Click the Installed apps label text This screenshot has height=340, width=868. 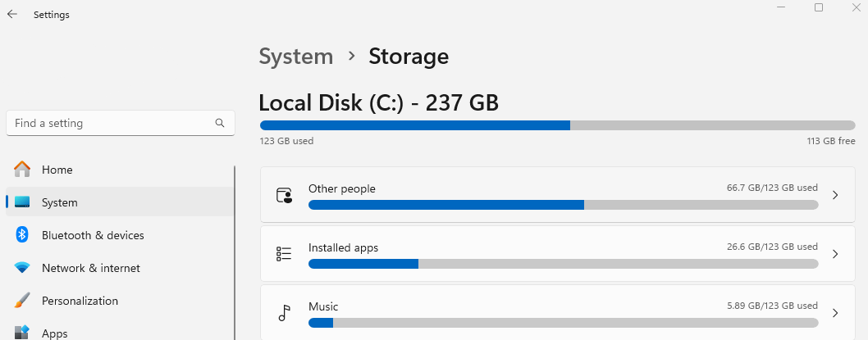tap(343, 247)
